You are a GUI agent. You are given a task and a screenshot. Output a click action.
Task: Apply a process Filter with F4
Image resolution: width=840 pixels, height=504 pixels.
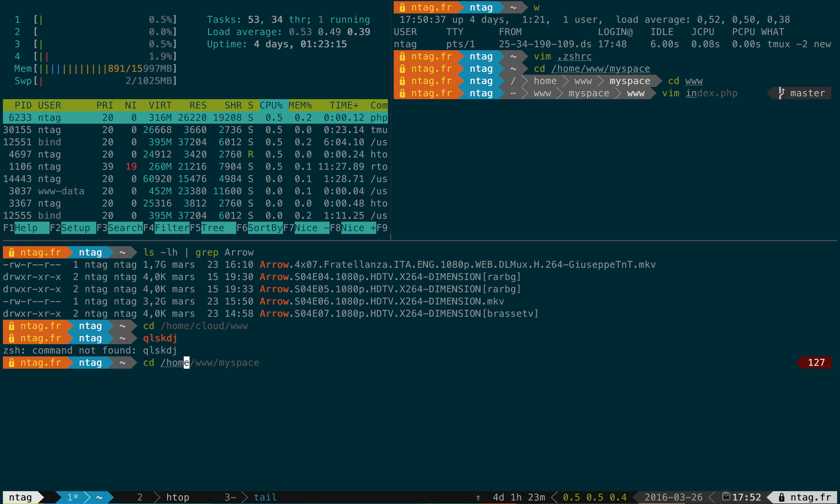[168, 228]
